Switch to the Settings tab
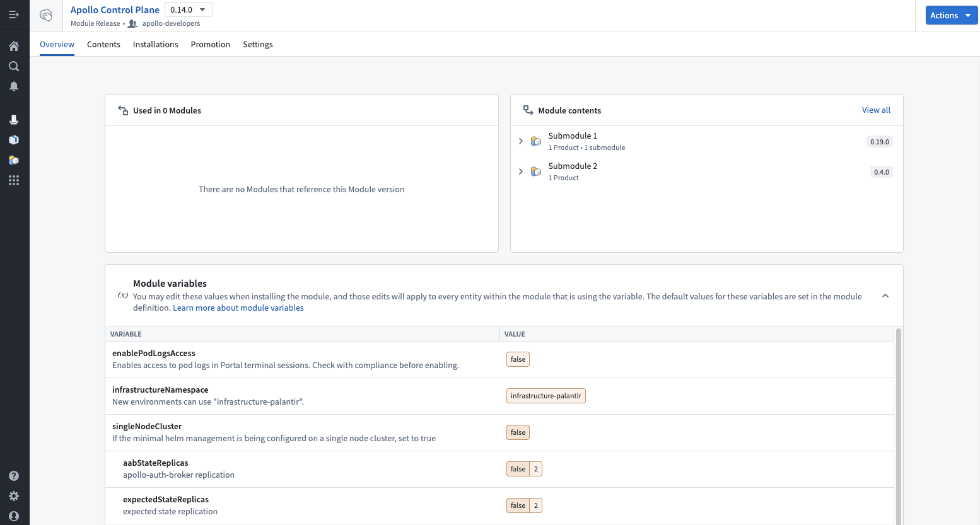Viewport: 980px width, 525px height. pyautogui.click(x=258, y=44)
